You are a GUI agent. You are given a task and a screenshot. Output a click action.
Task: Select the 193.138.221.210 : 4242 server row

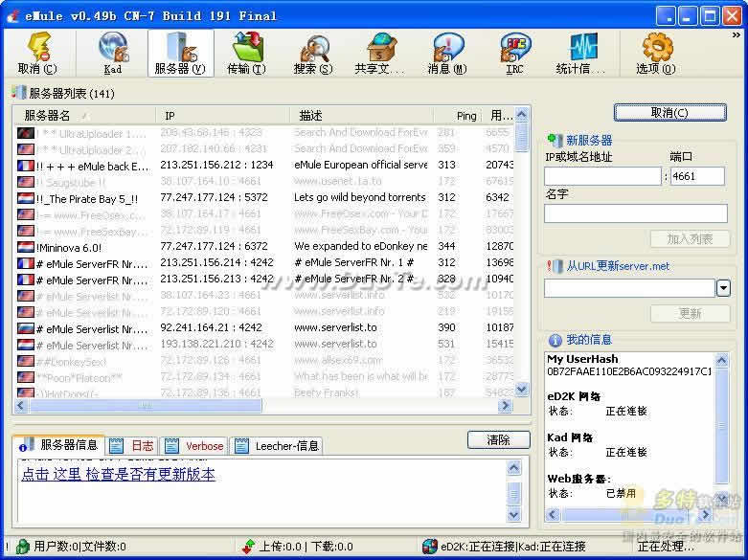(x=264, y=345)
